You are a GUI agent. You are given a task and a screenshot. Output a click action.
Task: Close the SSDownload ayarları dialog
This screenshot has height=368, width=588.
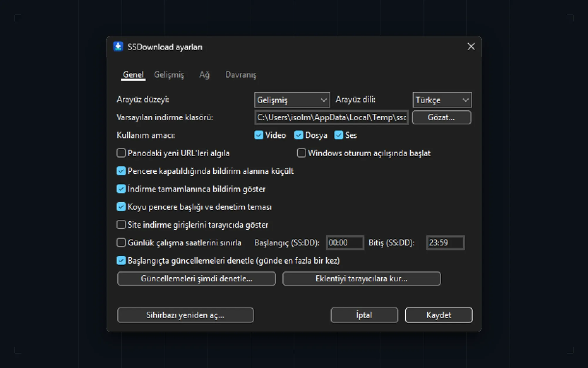pos(471,47)
